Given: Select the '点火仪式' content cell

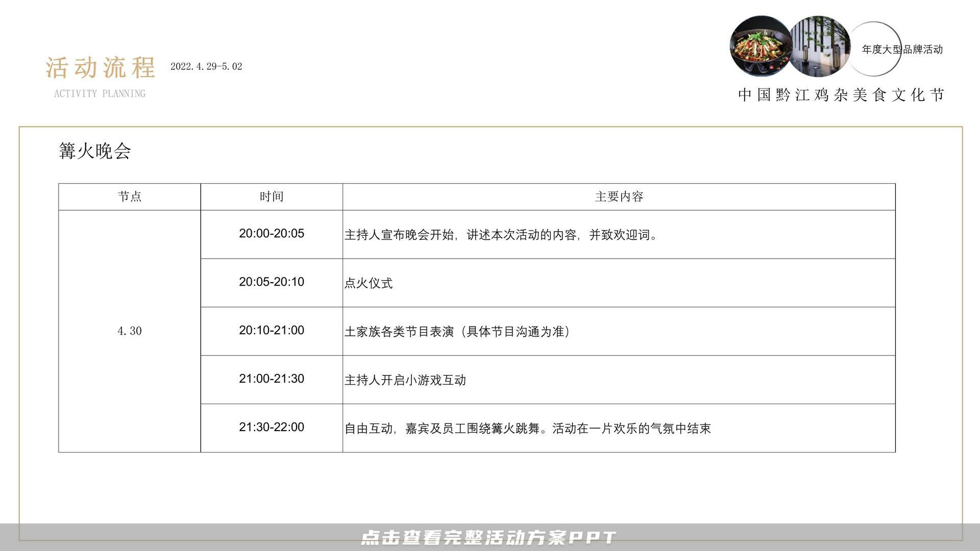Looking at the screenshot, I should click(619, 283).
